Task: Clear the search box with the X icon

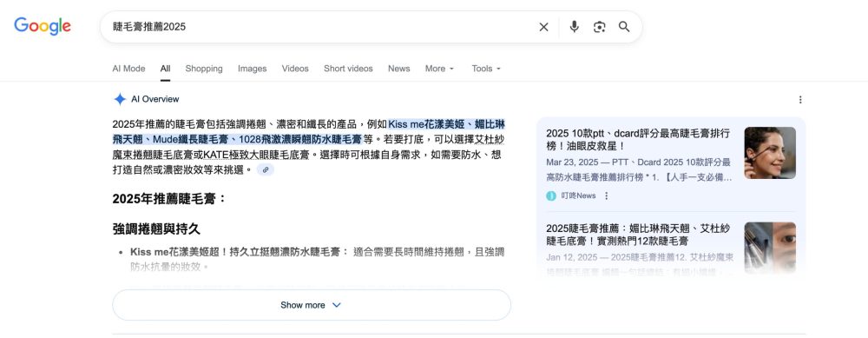Action: pos(543,27)
